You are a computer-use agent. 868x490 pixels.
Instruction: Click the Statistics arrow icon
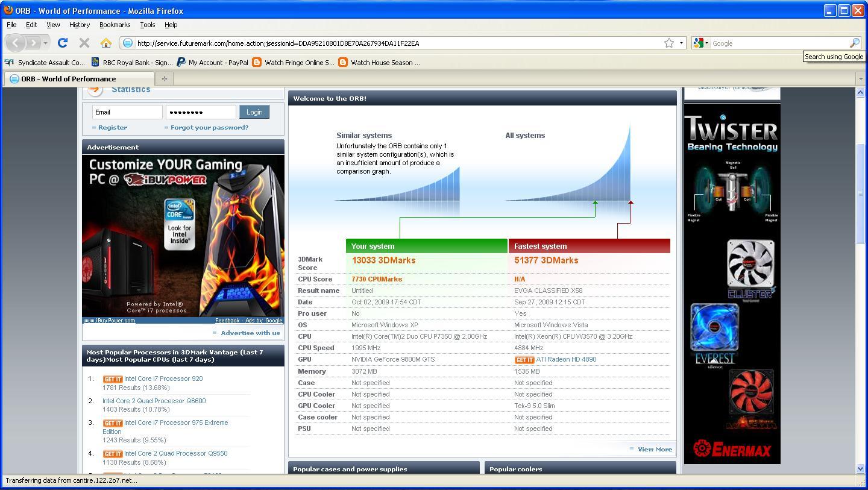pyautogui.click(x=95, y=90)
